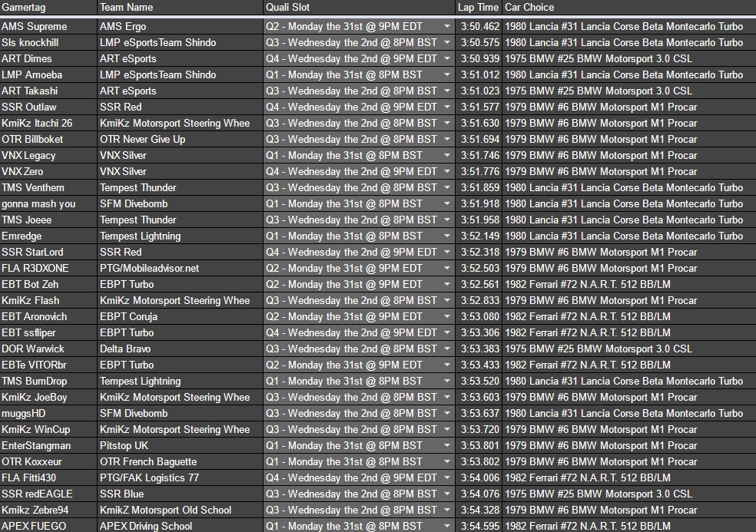
Task: Select the Team Name column header
Action: pyautogui.click(x=180, y=7)
